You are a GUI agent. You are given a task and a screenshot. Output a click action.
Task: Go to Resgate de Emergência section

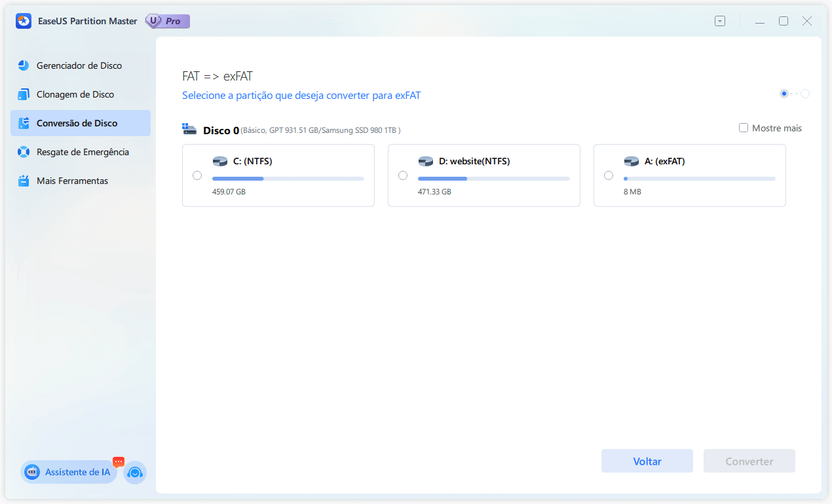[x=83, y=152]
